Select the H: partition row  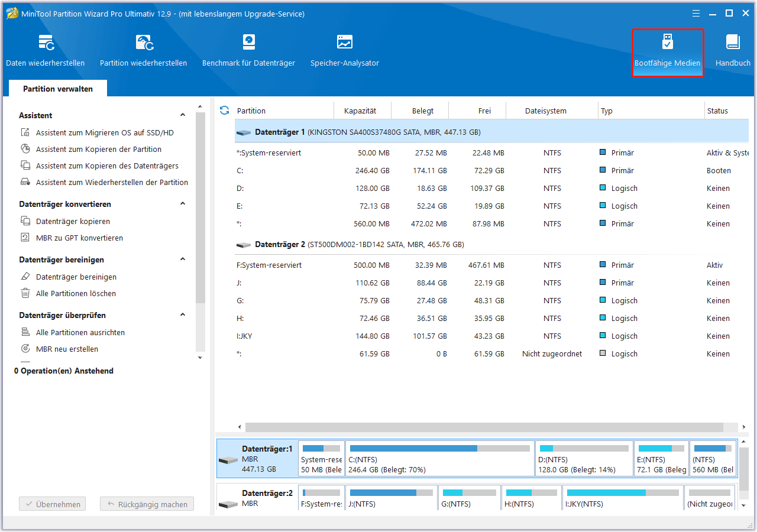click(492, 319)
